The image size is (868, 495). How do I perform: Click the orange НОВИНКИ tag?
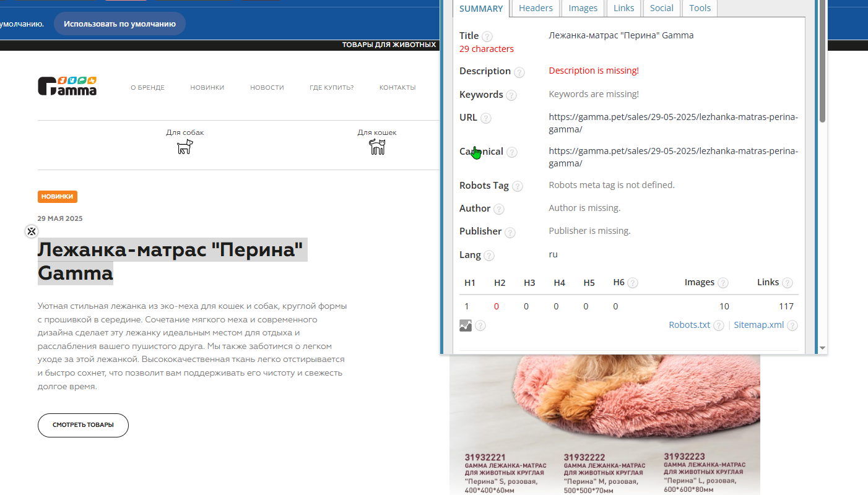58,197
